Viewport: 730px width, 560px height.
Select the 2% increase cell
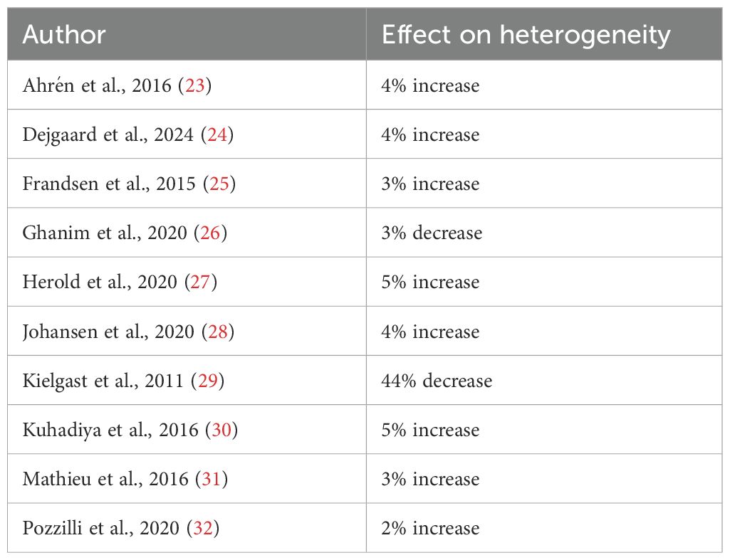tap(430, 528)
